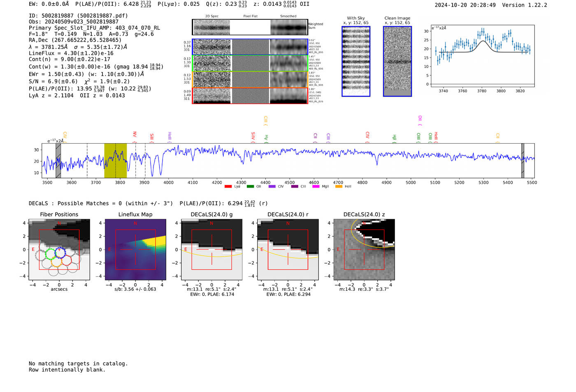Click the red SiII line marker label

[152, 136]
